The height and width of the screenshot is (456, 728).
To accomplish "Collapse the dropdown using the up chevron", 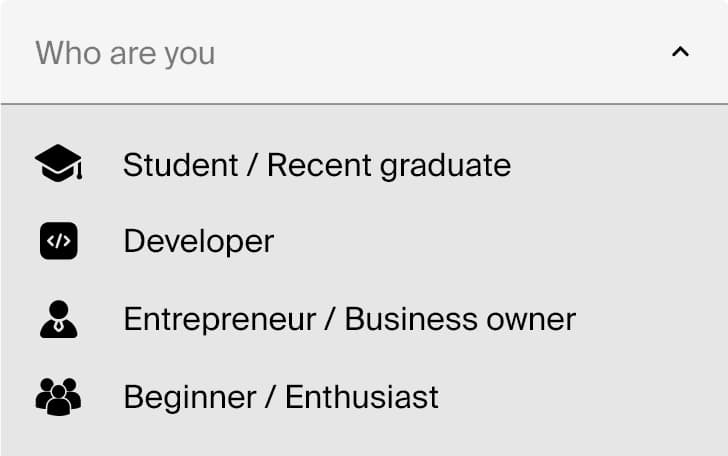I will point(680,52).
